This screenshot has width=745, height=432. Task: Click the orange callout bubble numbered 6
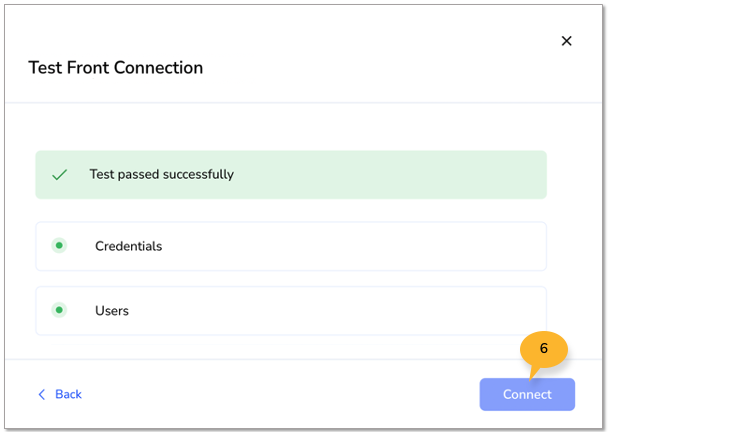544,350
